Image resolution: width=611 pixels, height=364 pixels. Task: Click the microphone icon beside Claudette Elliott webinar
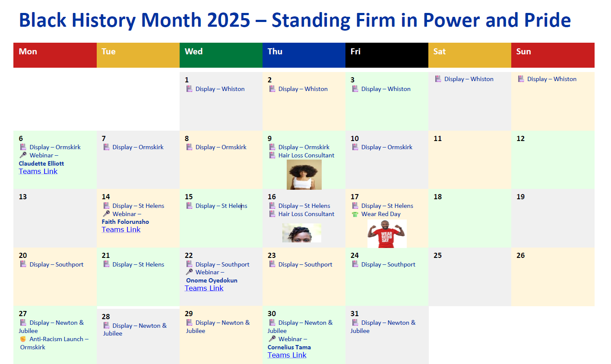tap(23, 155)
